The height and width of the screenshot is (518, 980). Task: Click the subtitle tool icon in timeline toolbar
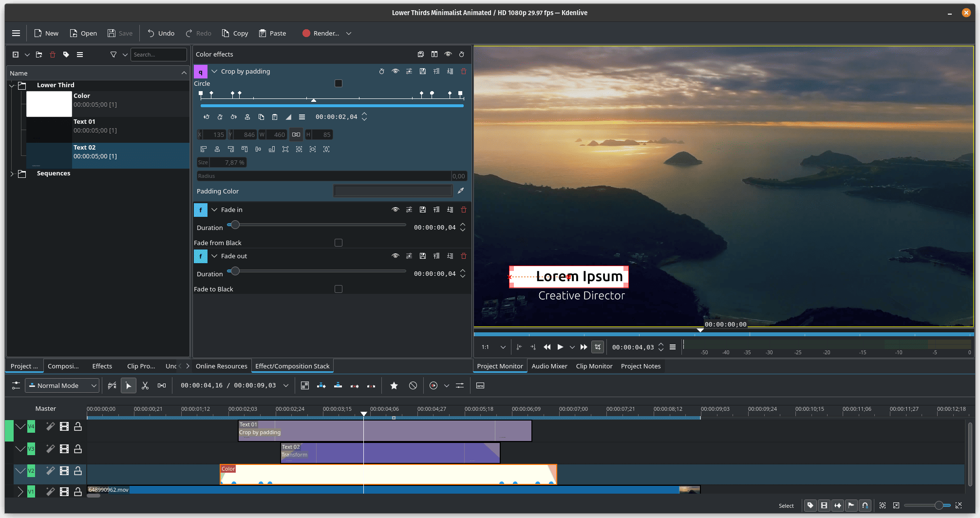pos(480,385)
